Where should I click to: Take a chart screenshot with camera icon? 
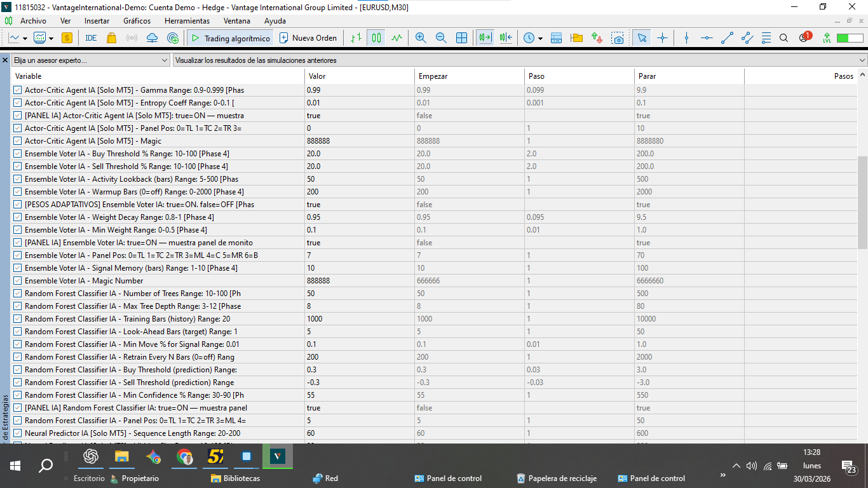click(x=618, y=38)
